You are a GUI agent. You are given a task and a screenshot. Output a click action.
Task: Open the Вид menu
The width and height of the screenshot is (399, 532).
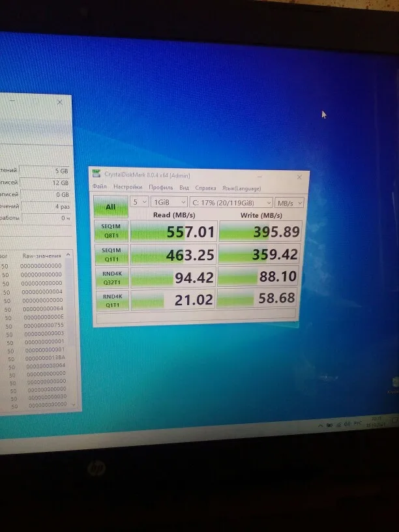[185, 188]
